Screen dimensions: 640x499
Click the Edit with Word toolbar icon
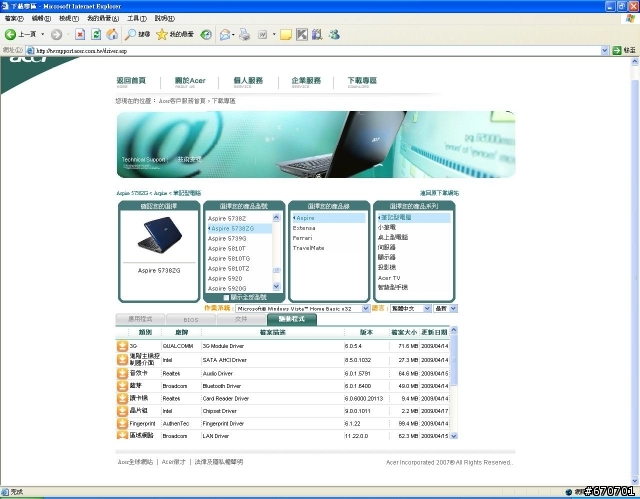coord(262,35)
